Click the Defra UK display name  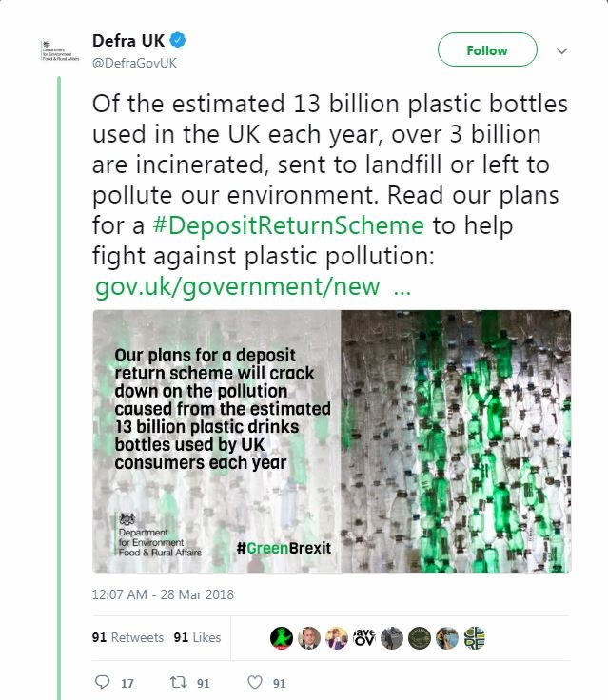[x=127, y=41]
